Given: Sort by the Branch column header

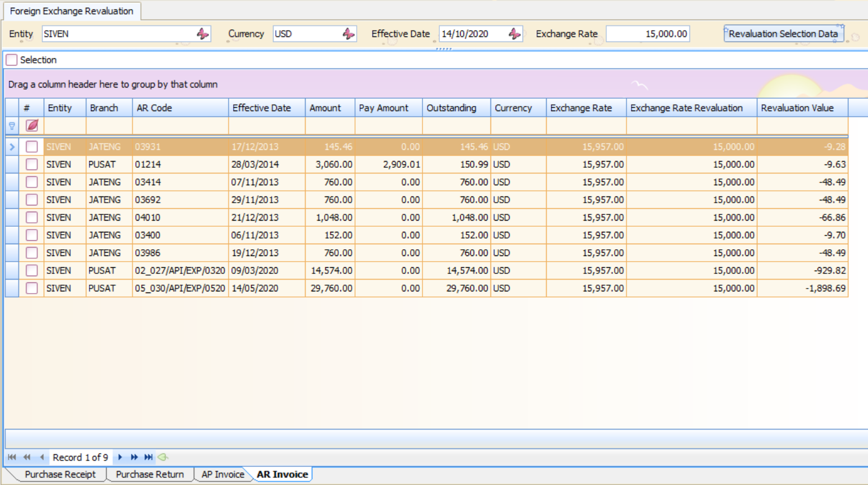Looking at the screenshot, I should coord(109,108).
